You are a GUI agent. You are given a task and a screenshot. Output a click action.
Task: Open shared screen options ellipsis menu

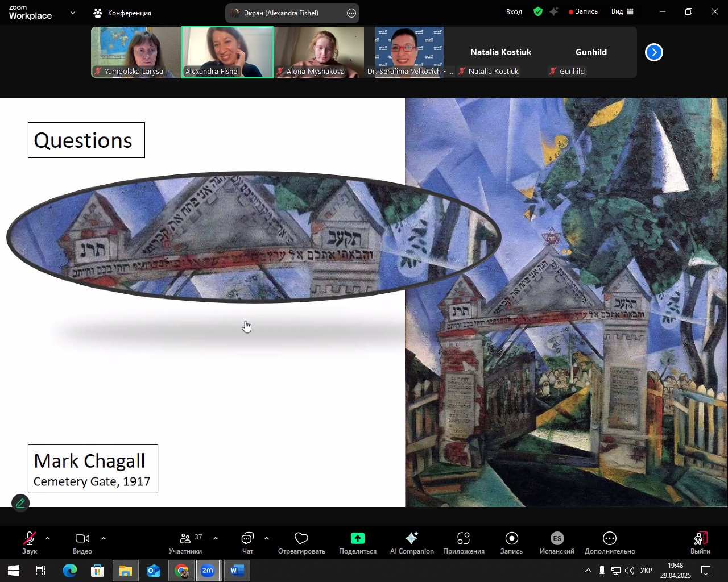tap(351, 13)
